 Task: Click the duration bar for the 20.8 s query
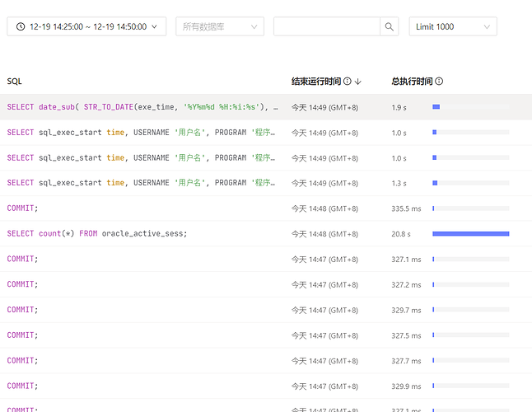[471, 233]
